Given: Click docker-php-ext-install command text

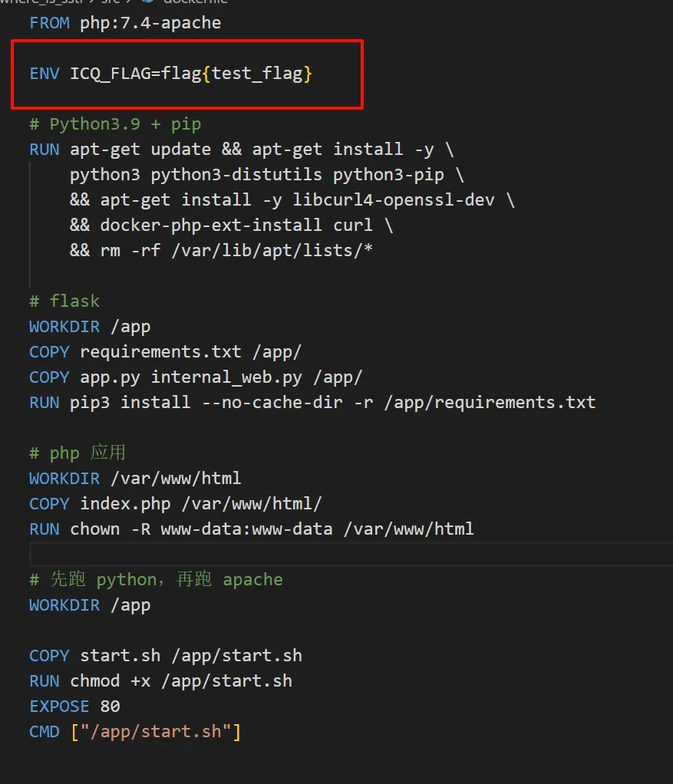Looking at the screenshot, I should pyautogui.click(x=211, y=226).
